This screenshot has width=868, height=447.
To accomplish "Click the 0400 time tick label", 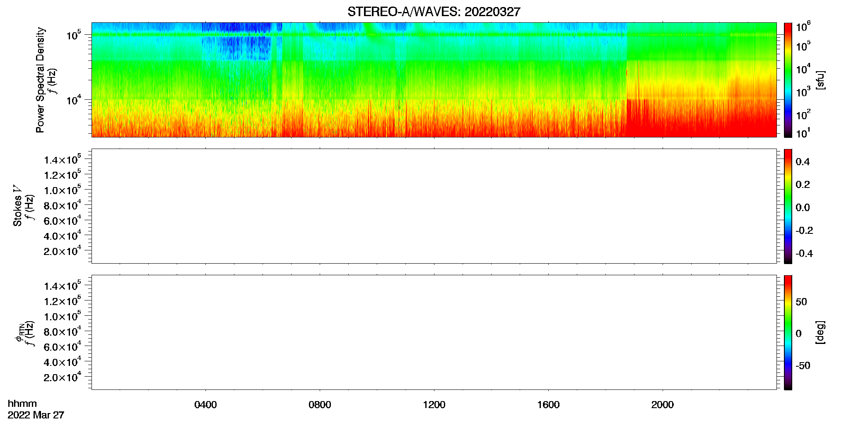I will pos(205,405).
